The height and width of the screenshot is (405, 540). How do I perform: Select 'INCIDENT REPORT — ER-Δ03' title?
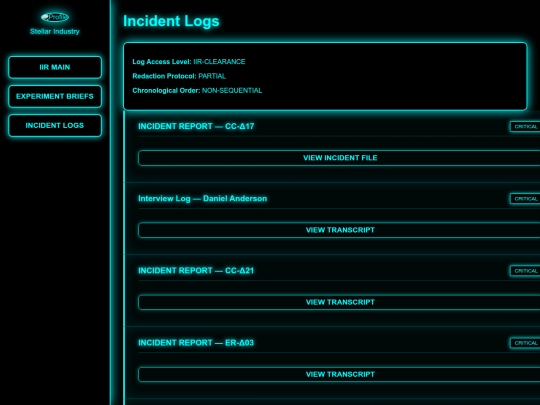[x=196, y=343]
